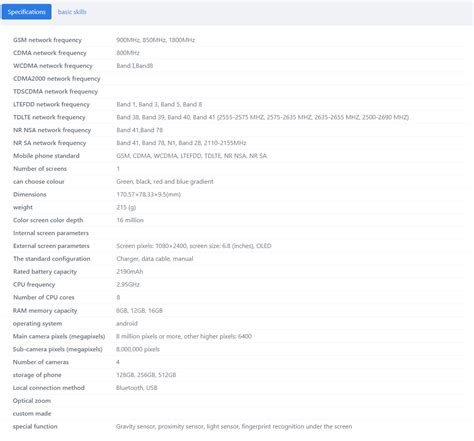Click the External screen parameters value
Screen dimensions: 474x441
194,246
